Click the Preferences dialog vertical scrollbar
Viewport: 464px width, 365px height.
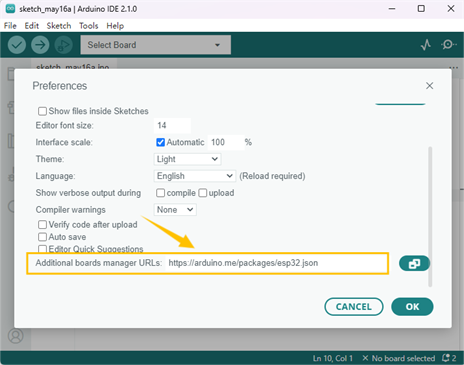point(430,216)
